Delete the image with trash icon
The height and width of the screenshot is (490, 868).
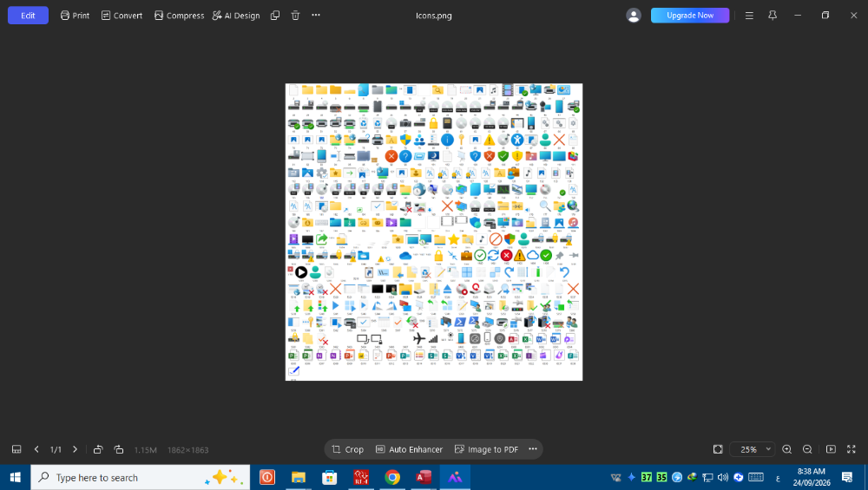point(296,16)
